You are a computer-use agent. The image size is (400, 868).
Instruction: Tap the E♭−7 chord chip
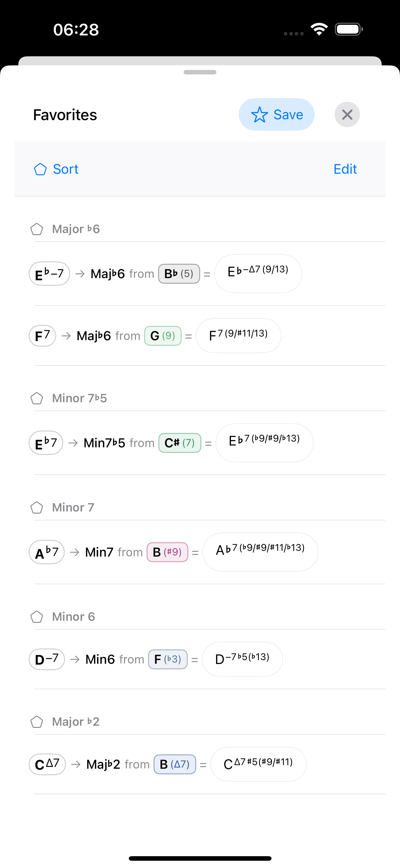(x=49, y=274)
